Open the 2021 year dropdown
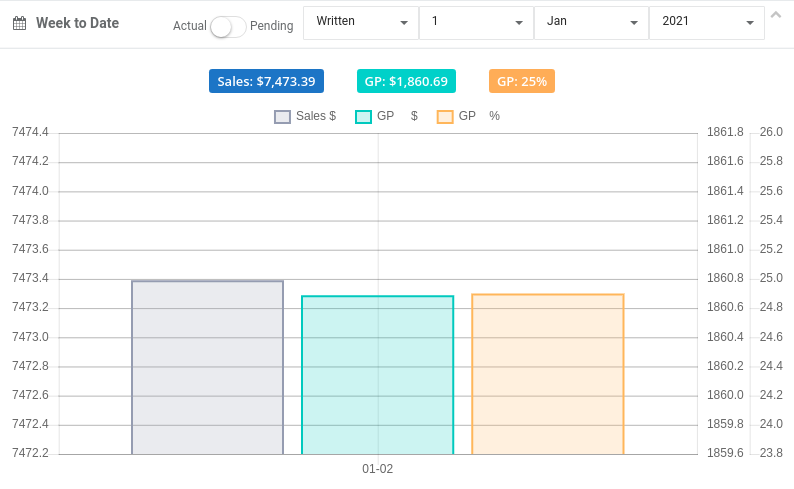 pos(706,23)
